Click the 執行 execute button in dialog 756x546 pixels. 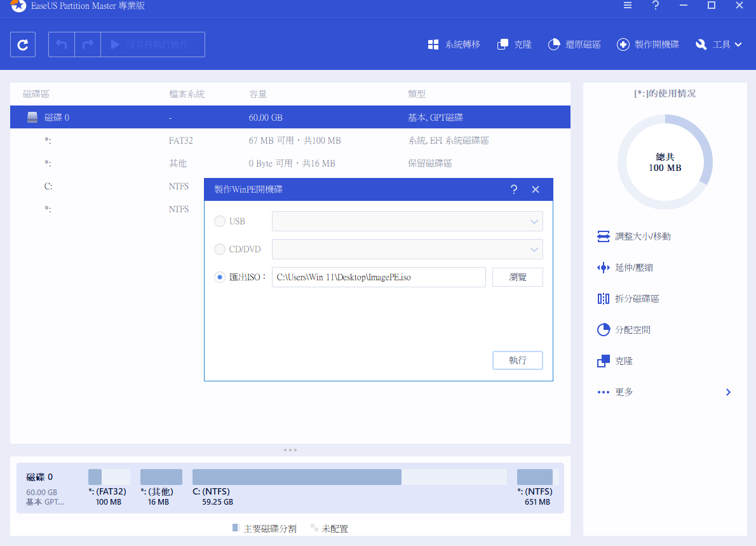[517, 360]
